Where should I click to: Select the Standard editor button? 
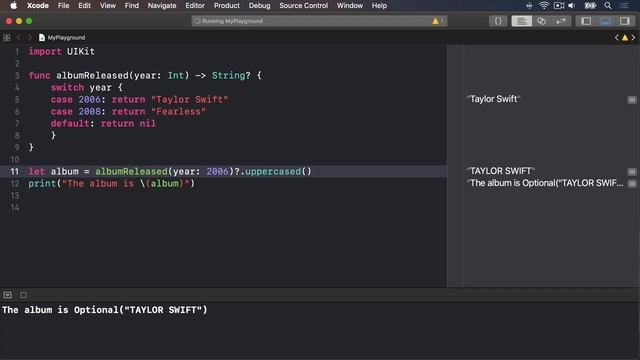[x=522, y=21]
